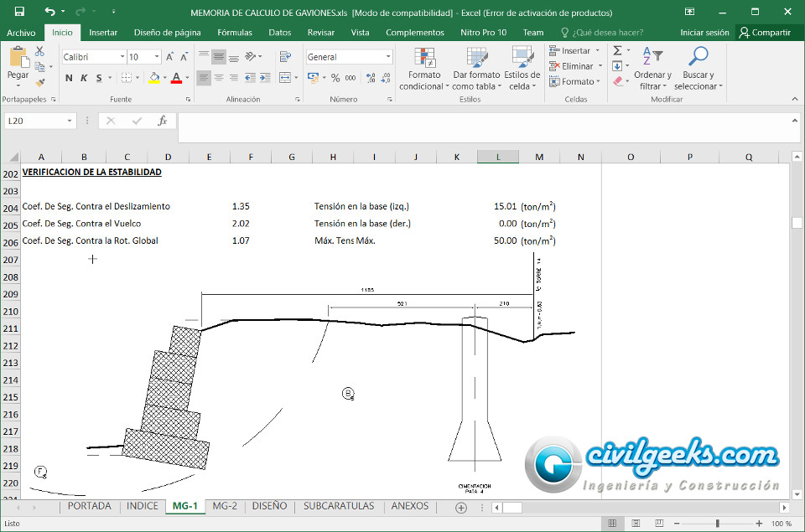The image size is (805, 532).
Task: Click the Wrap Text icon
Action: [285, 57]
